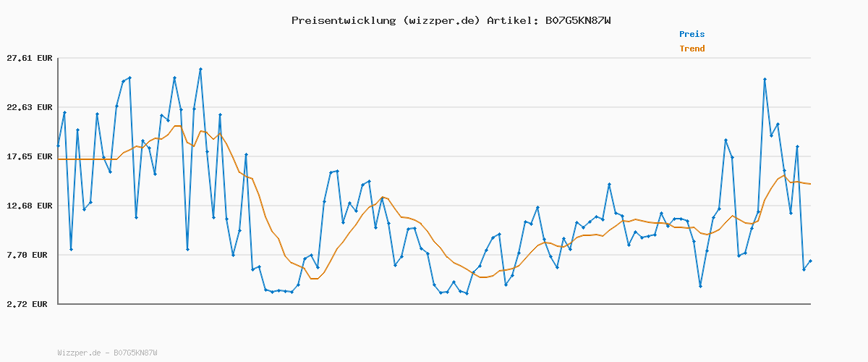868x362 pixels.
Task: Click the "Preis" legend label
Action: pos(692,34)
